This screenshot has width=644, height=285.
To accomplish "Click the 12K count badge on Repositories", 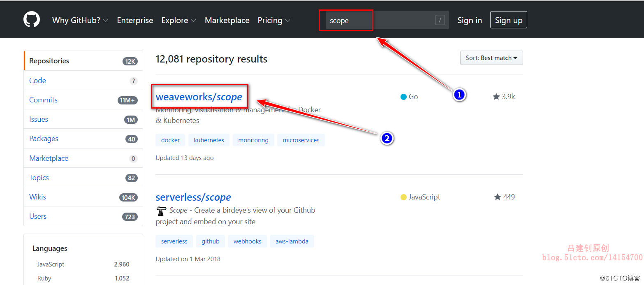I will tap(130, 61).
